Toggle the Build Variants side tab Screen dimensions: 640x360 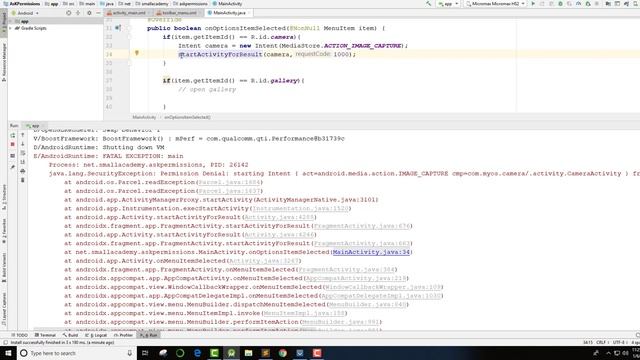point(4,267)
